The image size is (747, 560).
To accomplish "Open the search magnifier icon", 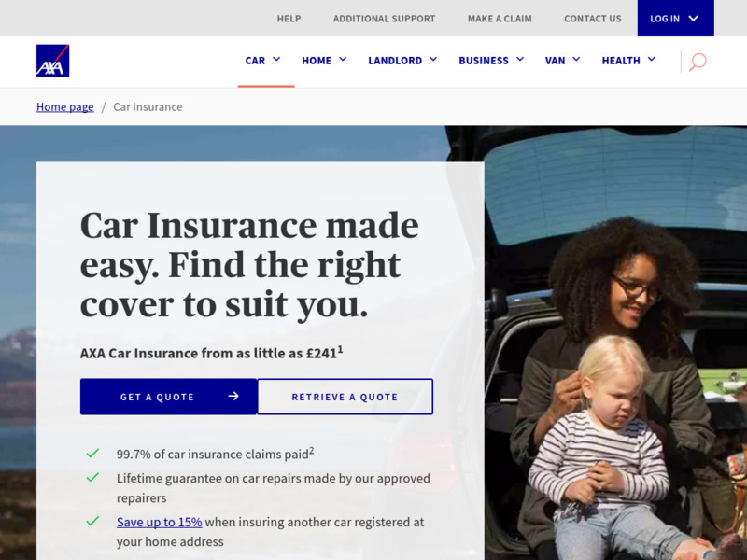I will click(x=698, y=62).
